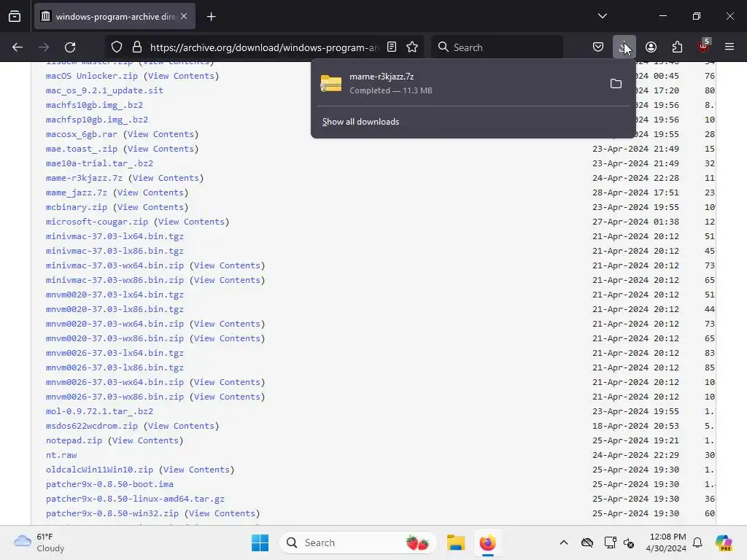
Task: Open the weather widget showing 61°F
Action: click(39, 542)
